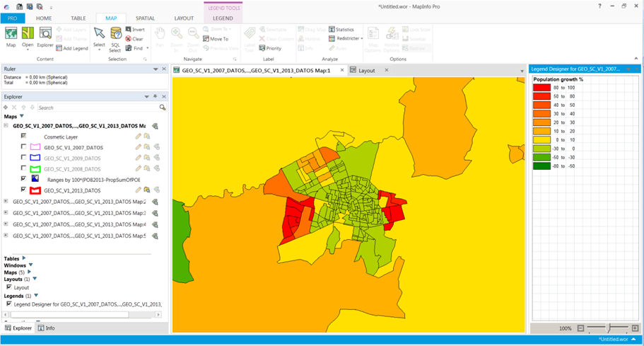Click pencil icon for GEO_SC_V1_2013_DATOS layer

pos(139,190)
